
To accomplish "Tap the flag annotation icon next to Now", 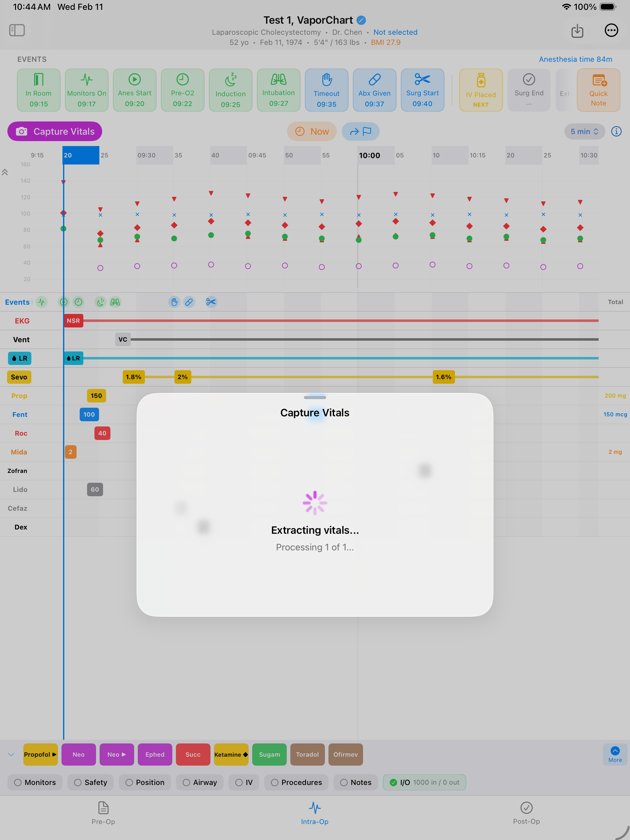I will (367, 131).
